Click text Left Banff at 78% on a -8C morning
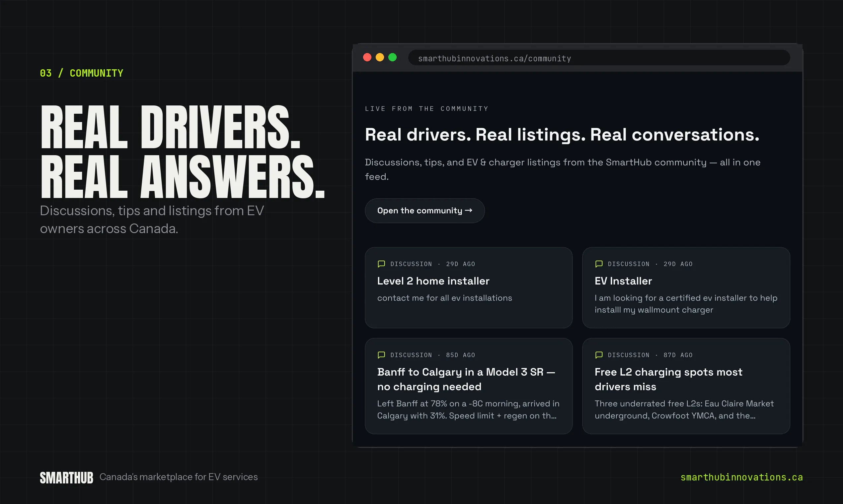Viewport: 843px width, 504px height. click(x=468, y=409)
